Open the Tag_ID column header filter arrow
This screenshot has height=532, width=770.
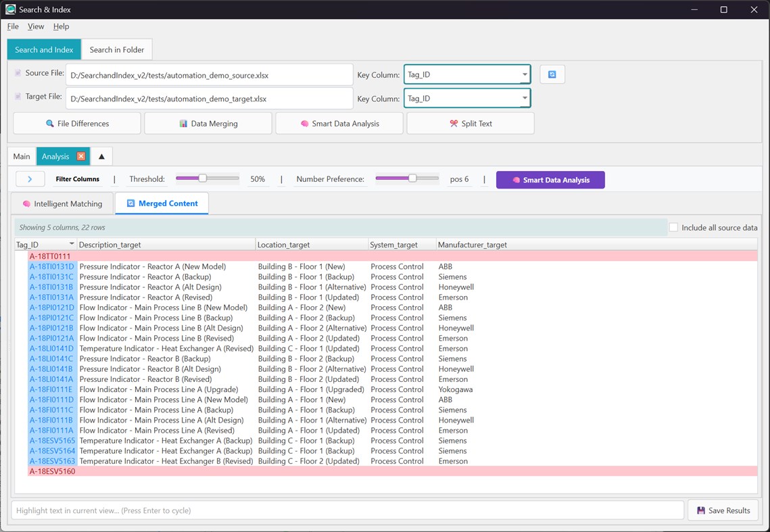(72, 244)
